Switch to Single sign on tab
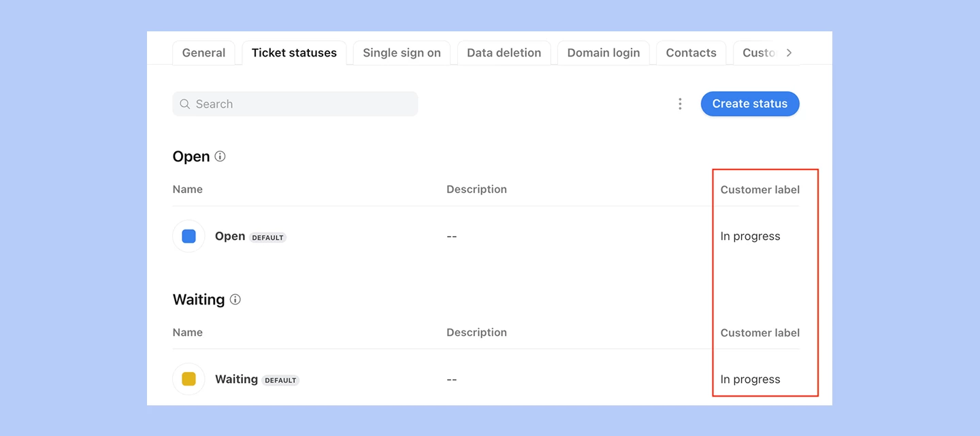980x436 pixels. [402, 53]
